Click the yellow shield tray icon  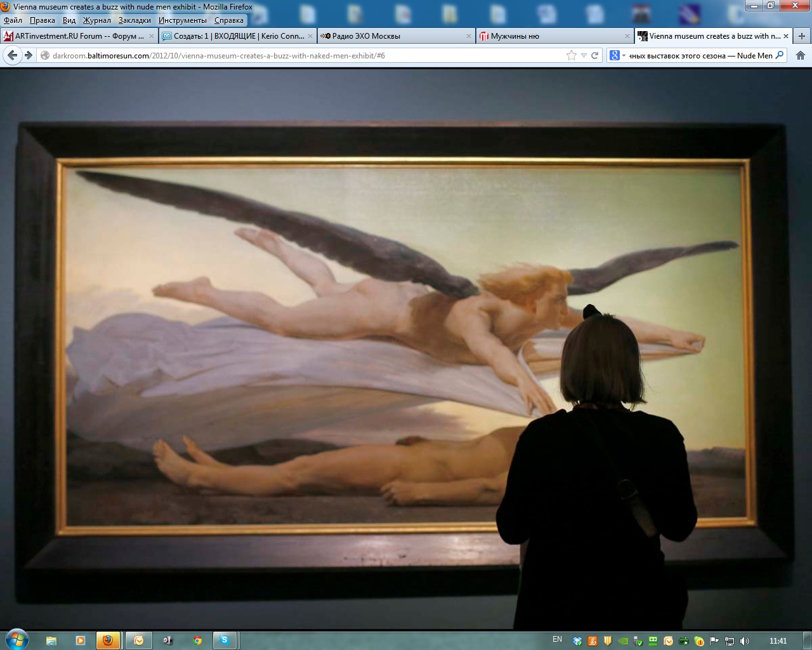coord(608,641)
